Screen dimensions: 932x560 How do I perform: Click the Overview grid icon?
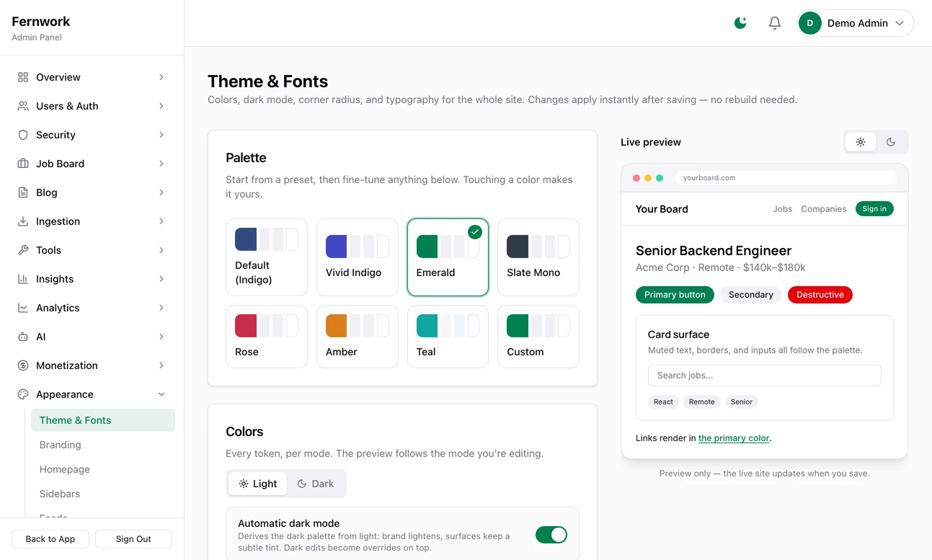click(23, 77)
